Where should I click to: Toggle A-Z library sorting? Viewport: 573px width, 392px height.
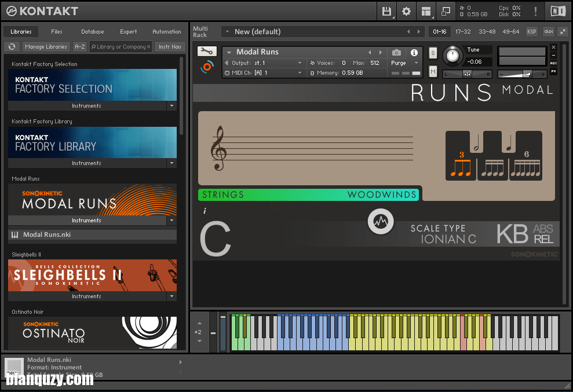point(80,47)
